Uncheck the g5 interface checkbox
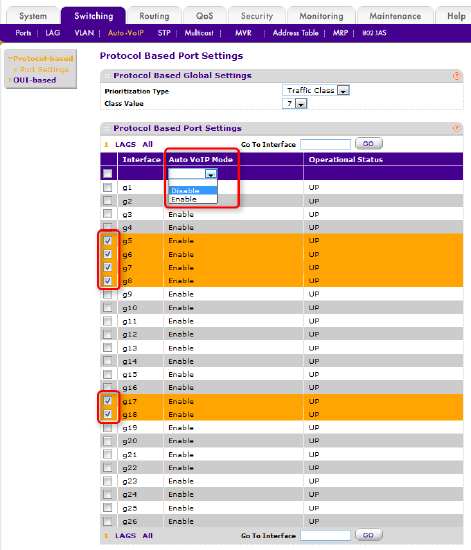 tap(108, 241)
